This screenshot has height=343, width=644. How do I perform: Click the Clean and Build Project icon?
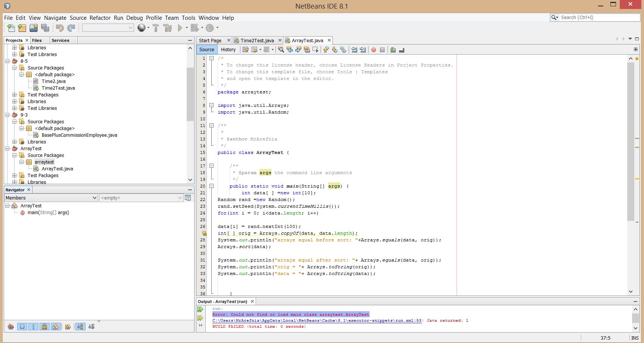pyautogui.click(x=168, y=28)
